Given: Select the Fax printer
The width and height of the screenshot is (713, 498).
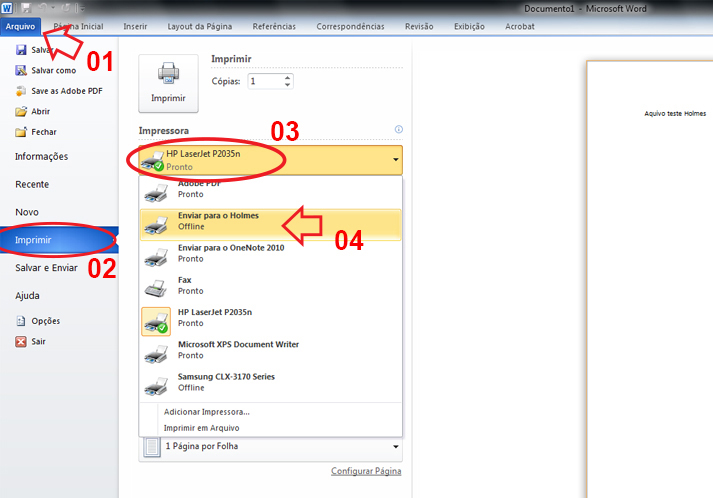Looking at the screenshot, I should pos(271,289).
